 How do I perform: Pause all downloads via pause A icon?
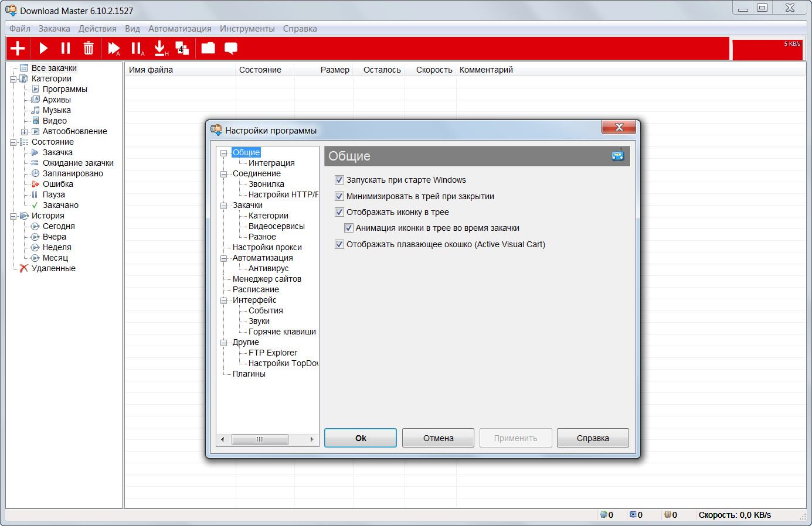[137, 49]
